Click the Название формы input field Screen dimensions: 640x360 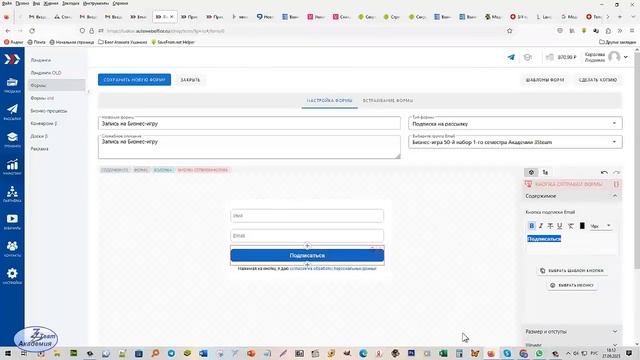(249, 123)
